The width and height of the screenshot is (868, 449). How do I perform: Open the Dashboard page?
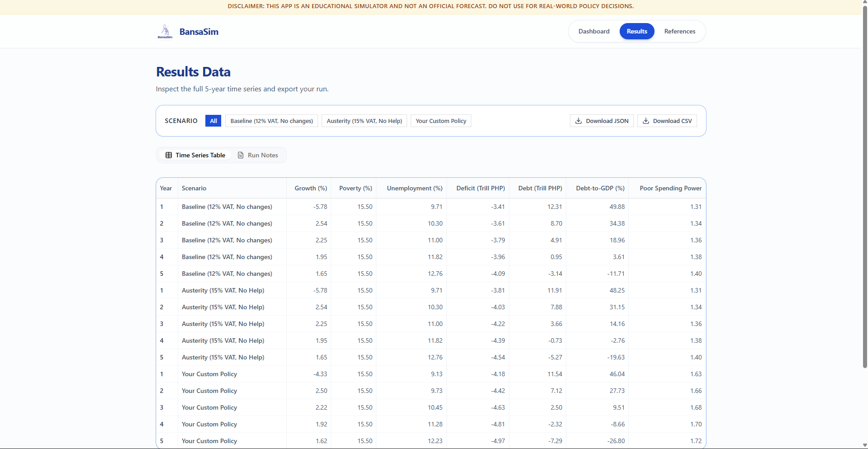tap(594, 31)
